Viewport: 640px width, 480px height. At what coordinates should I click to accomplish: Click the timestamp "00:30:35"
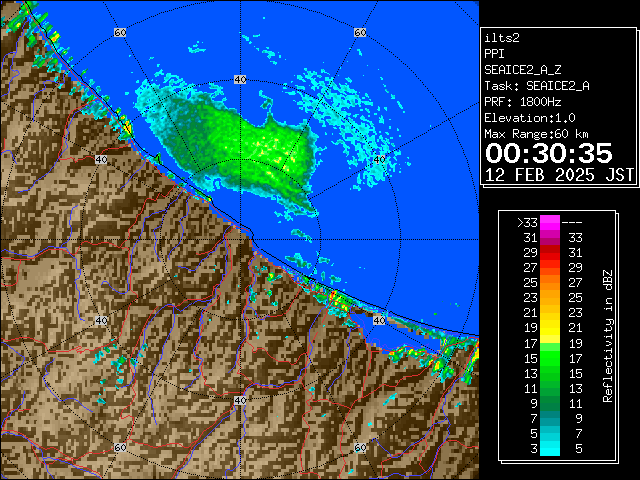549,153
